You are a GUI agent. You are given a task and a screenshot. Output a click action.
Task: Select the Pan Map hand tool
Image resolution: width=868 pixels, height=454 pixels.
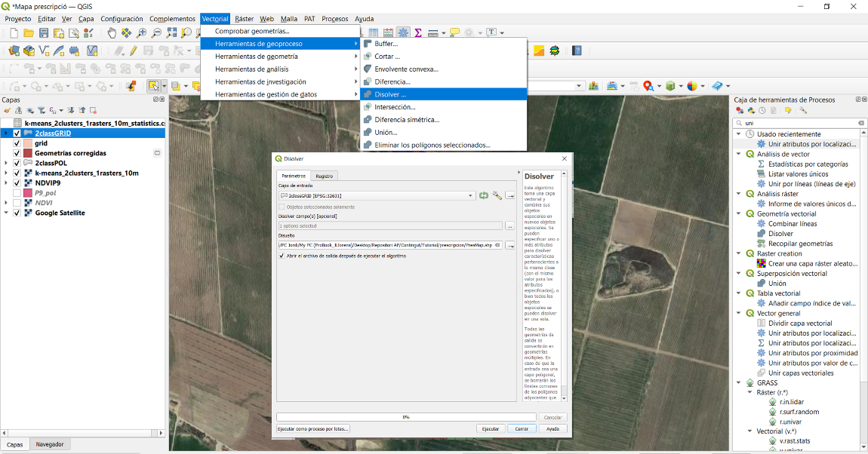[112, 33]
